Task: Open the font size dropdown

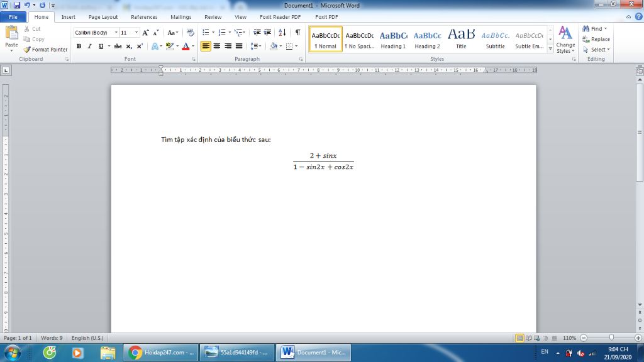Action: click(136, 32)
